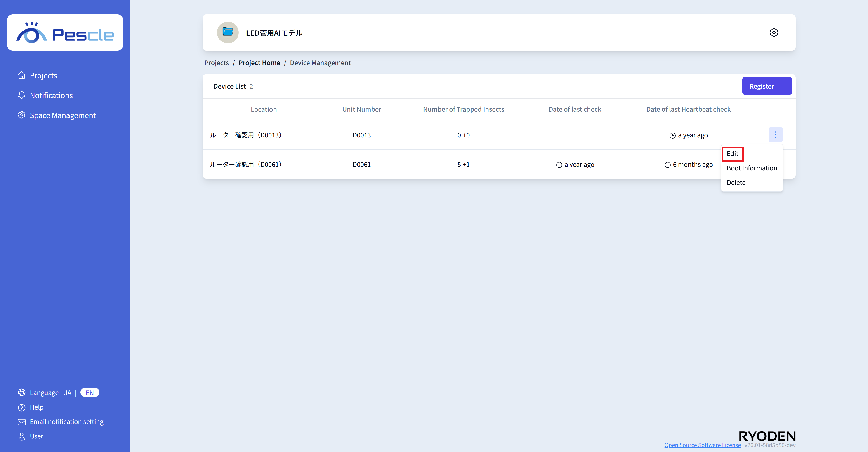Switch language to EN

tap(90, 393)
